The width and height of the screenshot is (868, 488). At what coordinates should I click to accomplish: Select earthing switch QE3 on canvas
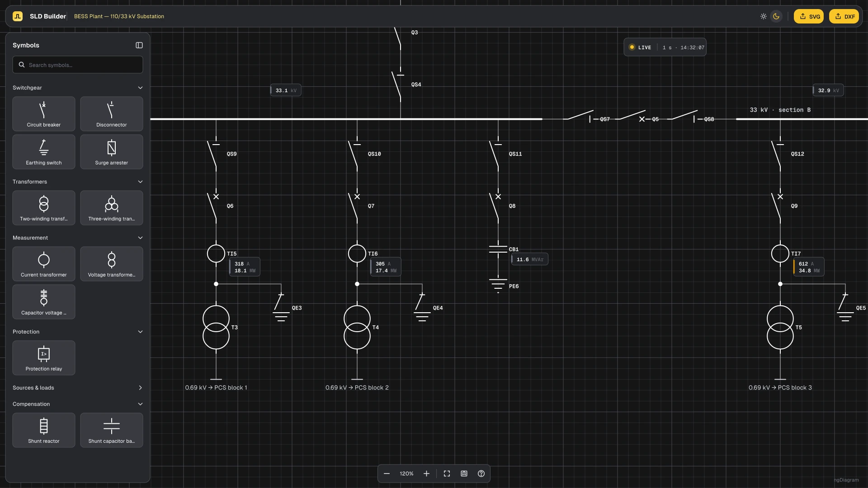pyautogui.click(x=281, y=307)
